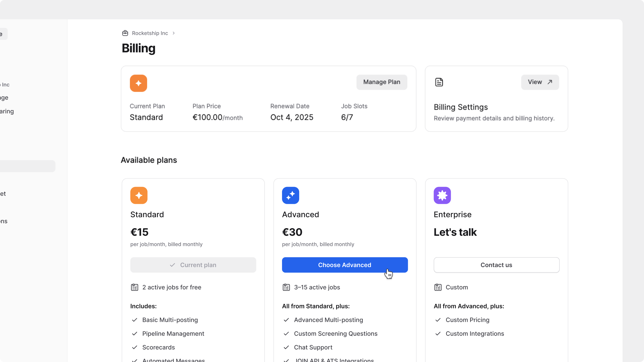Screen dimensions: 644x362
Task: Click the Advanced Multi-posting feature checkmark
Action: coord(286,320)
